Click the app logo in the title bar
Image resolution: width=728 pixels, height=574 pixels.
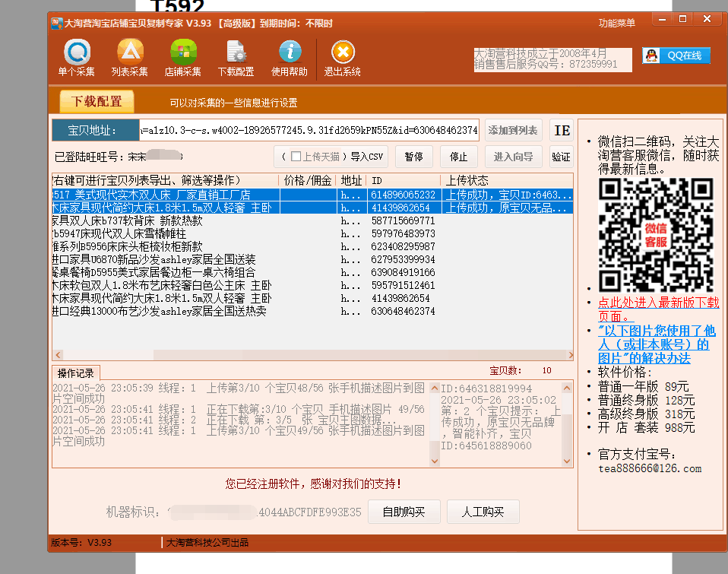coord(57,24)
